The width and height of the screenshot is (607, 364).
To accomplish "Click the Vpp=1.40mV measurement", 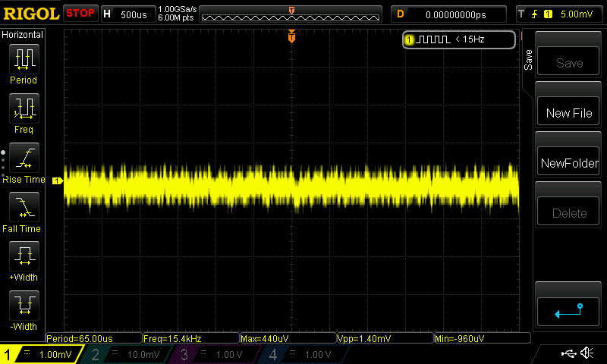I will click(385, 338).
